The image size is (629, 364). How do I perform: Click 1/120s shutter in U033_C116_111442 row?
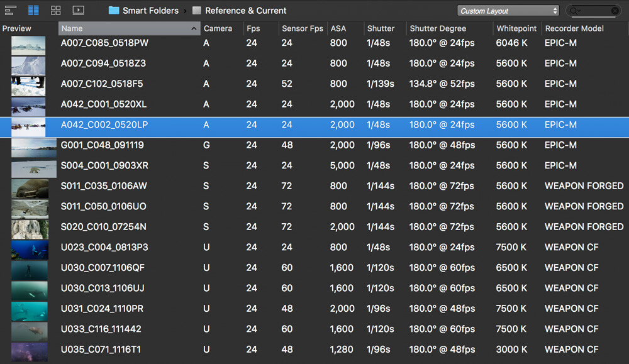[x=381, y=329]
